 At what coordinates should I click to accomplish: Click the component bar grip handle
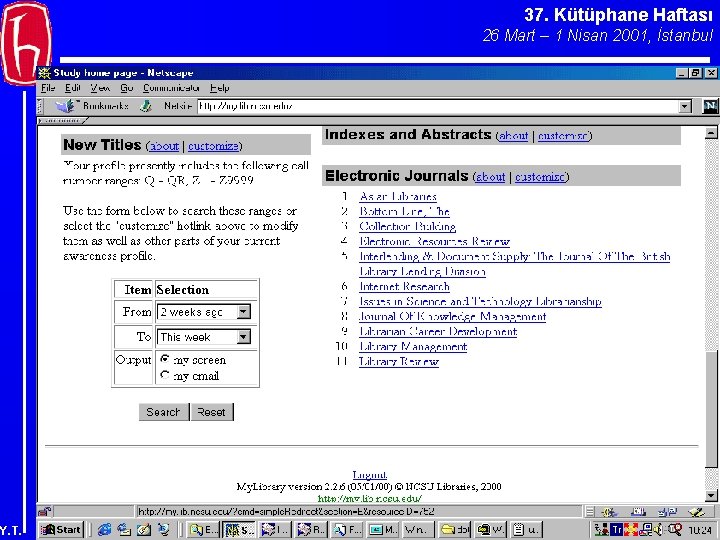pos(591,511)
